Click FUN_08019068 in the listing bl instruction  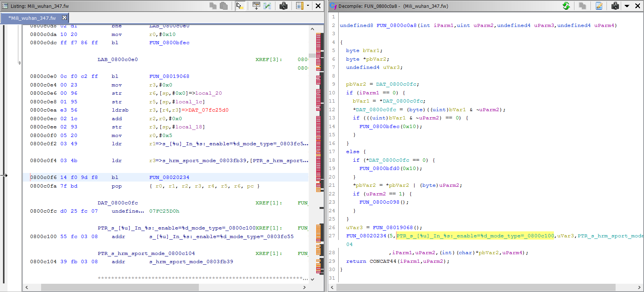coord(169,76)
